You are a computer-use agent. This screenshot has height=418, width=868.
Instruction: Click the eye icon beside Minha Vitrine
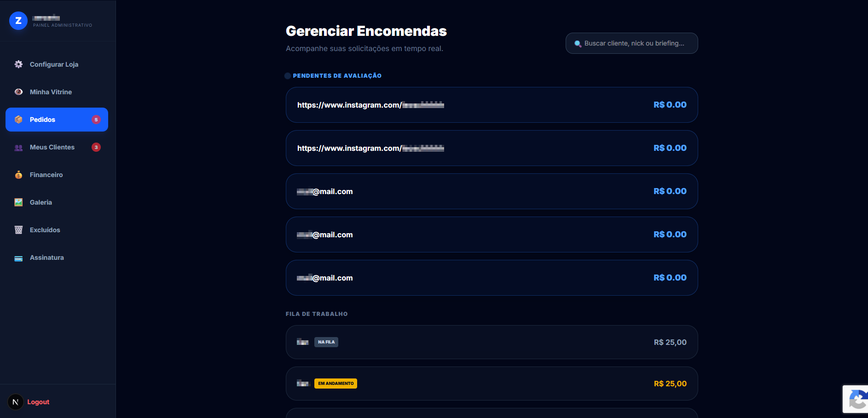[18, 92]
